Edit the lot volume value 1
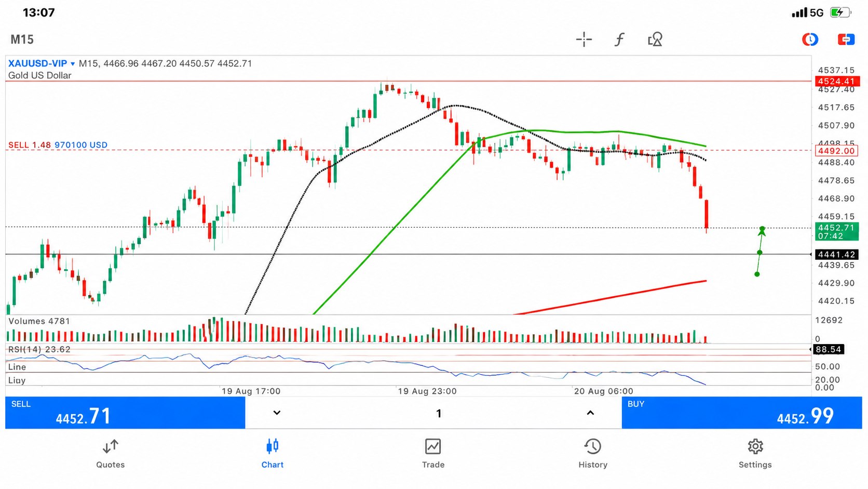Image resolution: width=868 pixels, height=489 pixels. coord(439,413)
